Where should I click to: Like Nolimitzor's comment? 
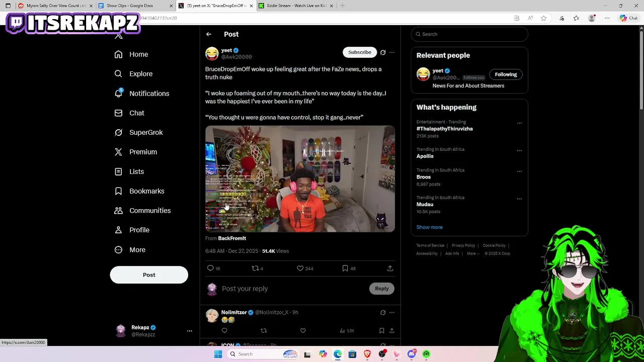pos(303,331)
